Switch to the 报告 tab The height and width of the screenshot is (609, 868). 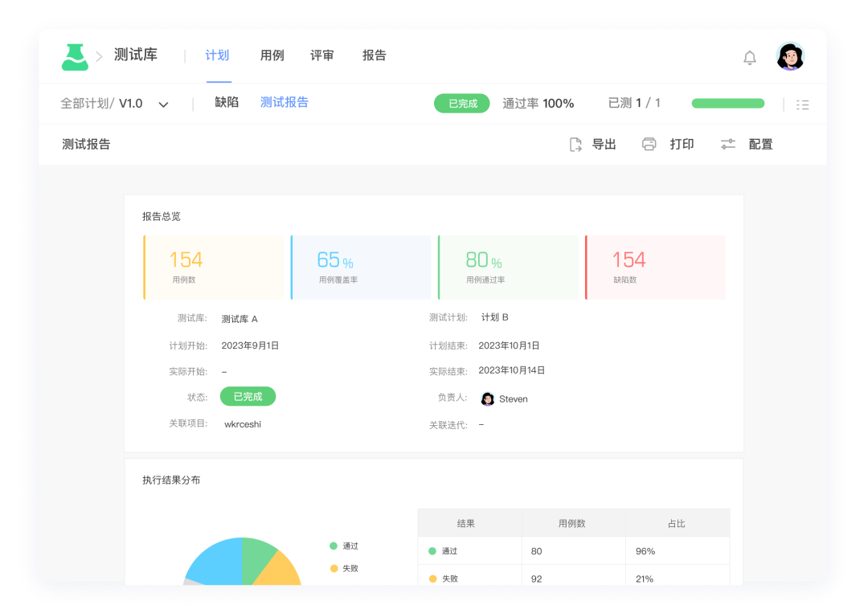pyautogui.click(x=375, y=55)
